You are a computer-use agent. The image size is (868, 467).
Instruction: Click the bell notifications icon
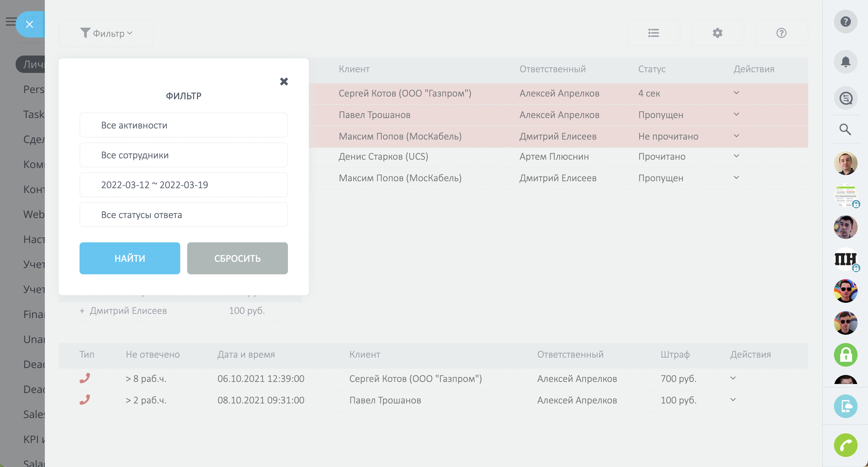point(845,62)
